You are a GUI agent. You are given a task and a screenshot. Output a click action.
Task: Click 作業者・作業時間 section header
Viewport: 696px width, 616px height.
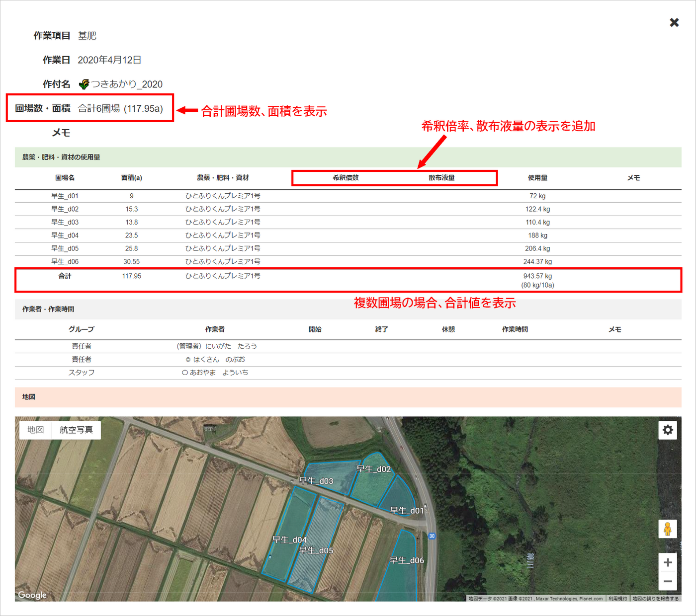pyautogui.click(x=348, y=309)
